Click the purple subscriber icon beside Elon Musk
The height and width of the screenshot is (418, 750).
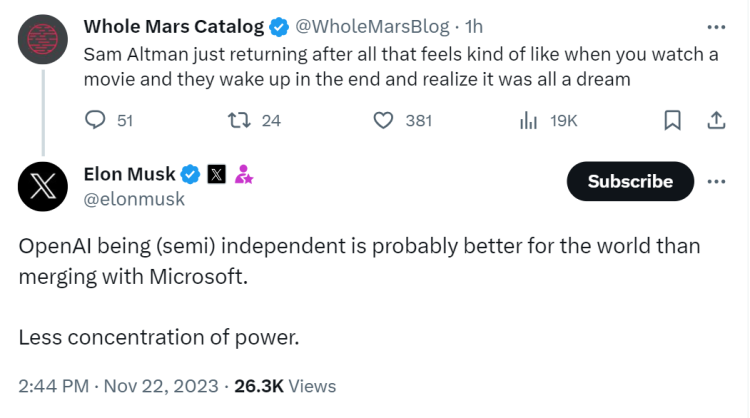pos(243,175)
